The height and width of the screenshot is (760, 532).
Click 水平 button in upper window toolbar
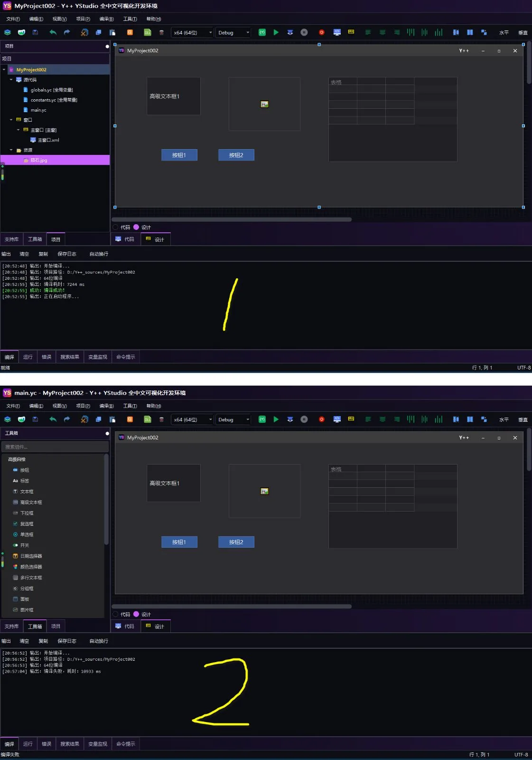pyautogui.click(x=504, y=33)
